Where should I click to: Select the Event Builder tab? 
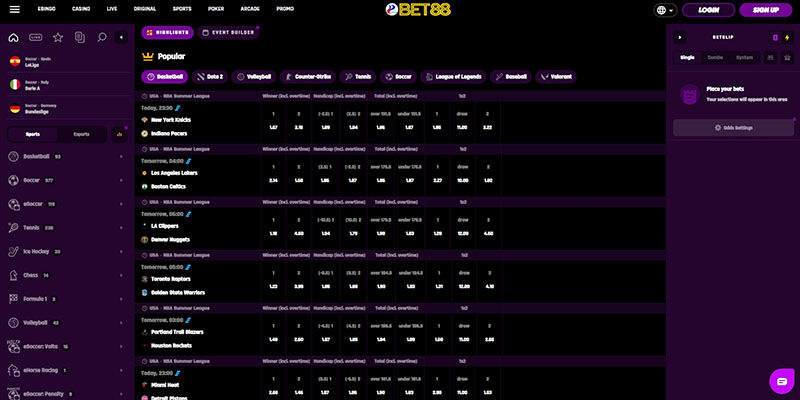click(228, 33)
